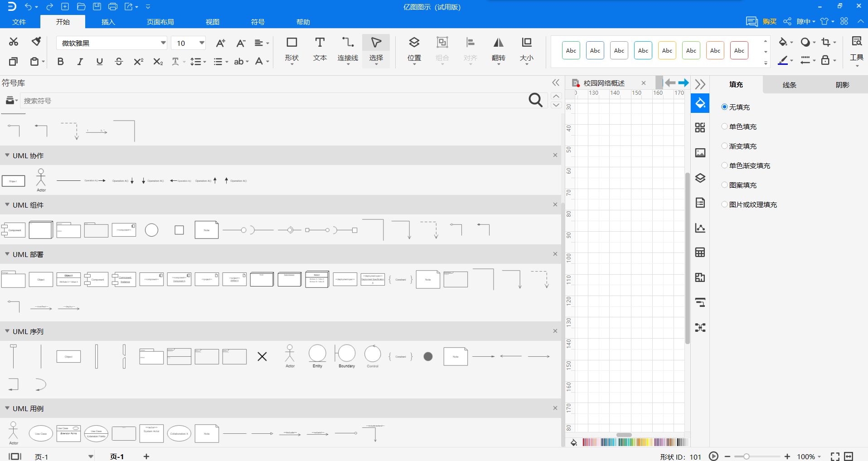Viewport: 868px width, 461px height.
Task: Select the 单色填充 solid fill option
Action: 739,126
